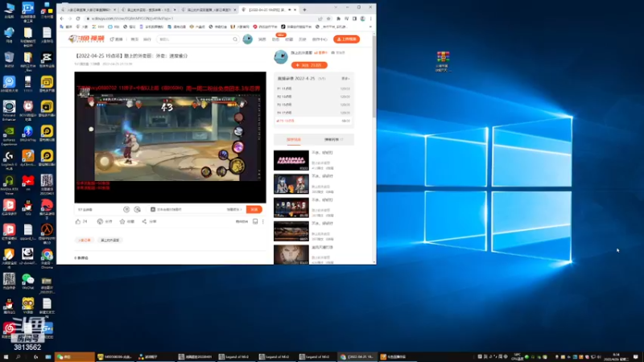Viewport: 644px width, 362px height.
Task: Open new browser tab with plus
Action: (304, 10)
